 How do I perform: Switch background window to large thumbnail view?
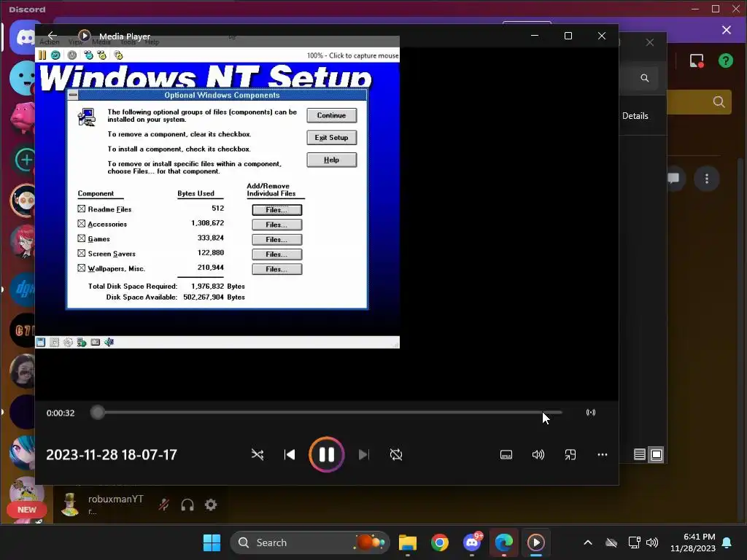[656, 455]
